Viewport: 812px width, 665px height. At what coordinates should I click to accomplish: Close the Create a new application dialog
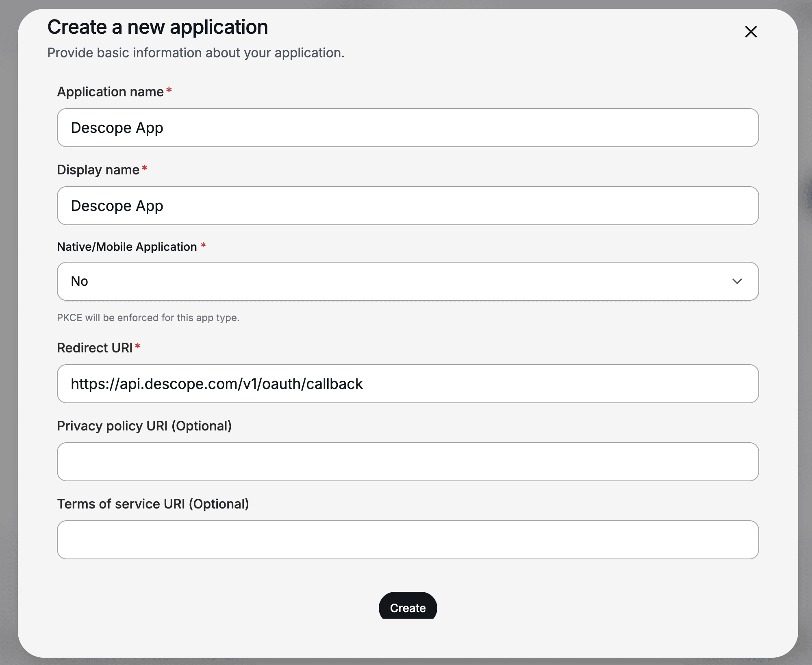tap(751, 32)
